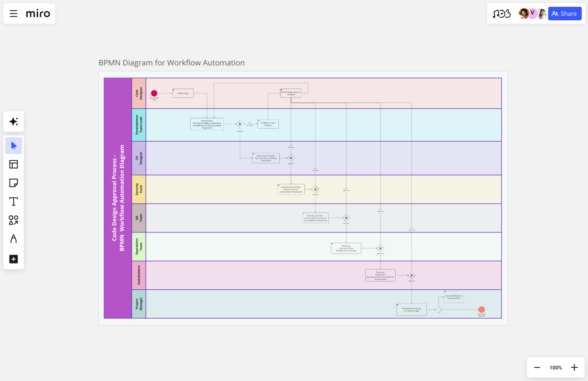Open the Templates tool in the sidebar

14,164
